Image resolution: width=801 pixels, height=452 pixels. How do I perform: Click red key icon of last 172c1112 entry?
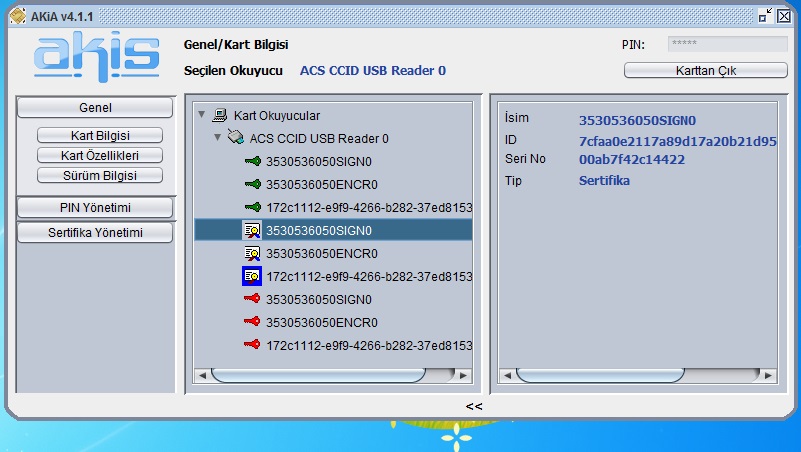click(x=252, y=345)
